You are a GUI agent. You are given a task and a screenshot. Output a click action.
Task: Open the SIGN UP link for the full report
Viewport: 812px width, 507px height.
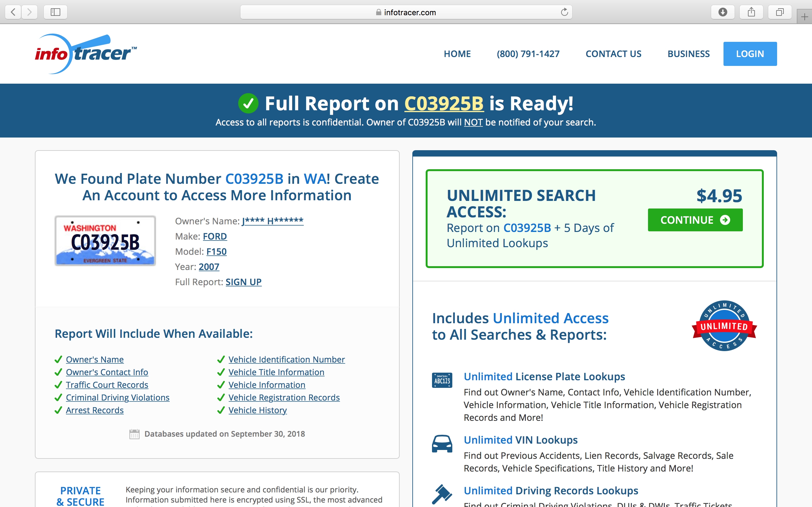click(244, 282)
